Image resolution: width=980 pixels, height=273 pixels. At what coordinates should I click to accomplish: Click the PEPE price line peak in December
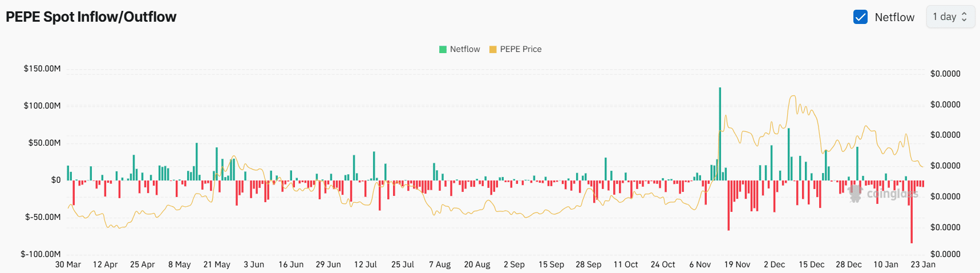click(792, 97)
